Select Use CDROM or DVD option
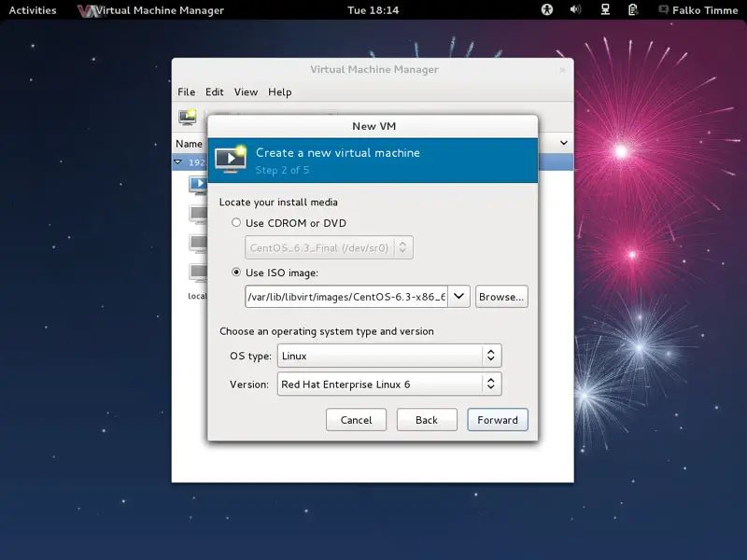 tap(289, 223)
